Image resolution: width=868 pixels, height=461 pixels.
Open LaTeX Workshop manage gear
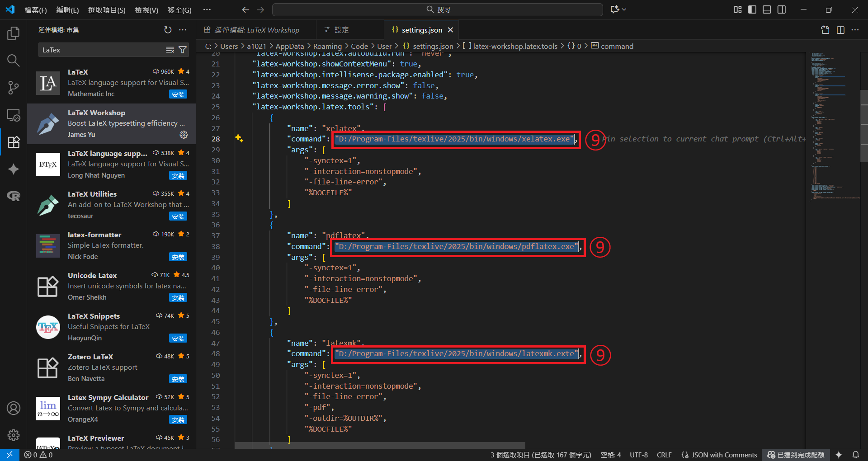[184, 135]
